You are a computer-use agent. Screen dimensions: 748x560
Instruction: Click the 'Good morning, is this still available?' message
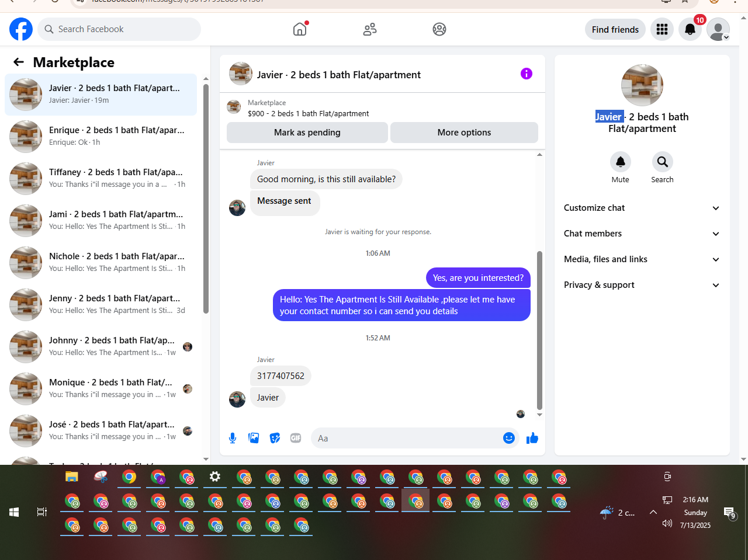click(x=326, y=179)
